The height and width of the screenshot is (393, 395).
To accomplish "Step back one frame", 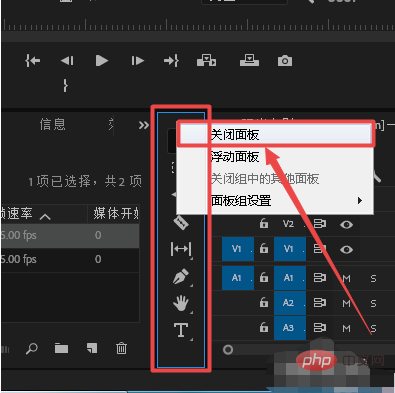I will click(x=67, y=61).
